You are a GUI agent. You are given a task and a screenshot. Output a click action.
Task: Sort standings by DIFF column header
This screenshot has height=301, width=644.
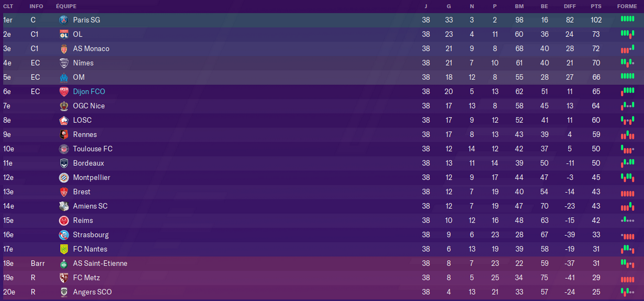(x=570, y=6)
